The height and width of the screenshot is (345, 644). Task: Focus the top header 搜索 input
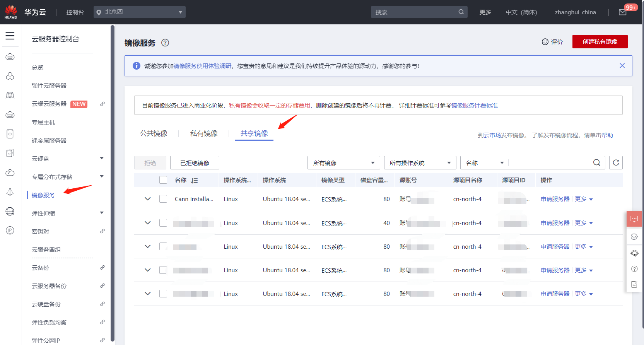[x=414, y=12]
